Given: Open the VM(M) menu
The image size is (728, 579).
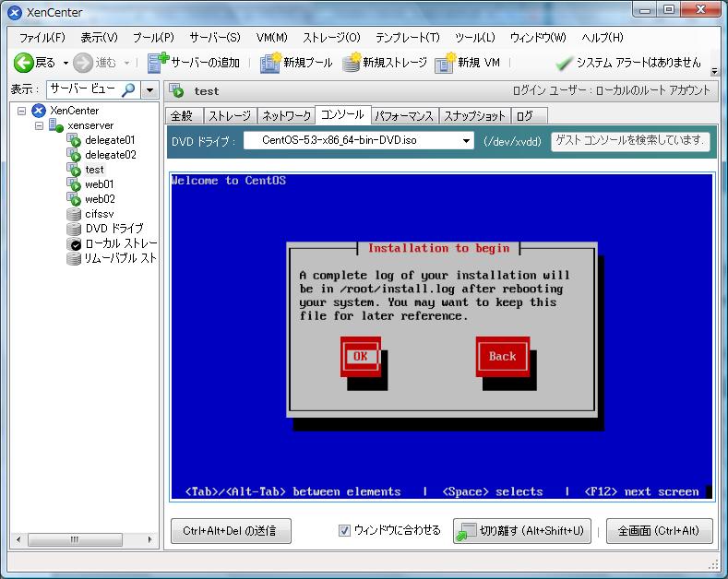Looking at the screenshot, I should [272, 38].
